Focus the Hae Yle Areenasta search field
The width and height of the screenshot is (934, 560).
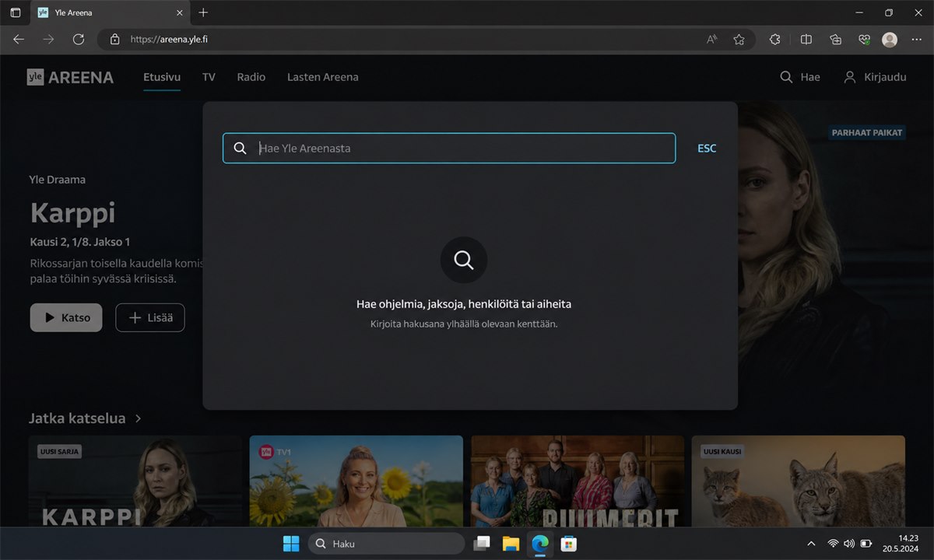[449, 148]
